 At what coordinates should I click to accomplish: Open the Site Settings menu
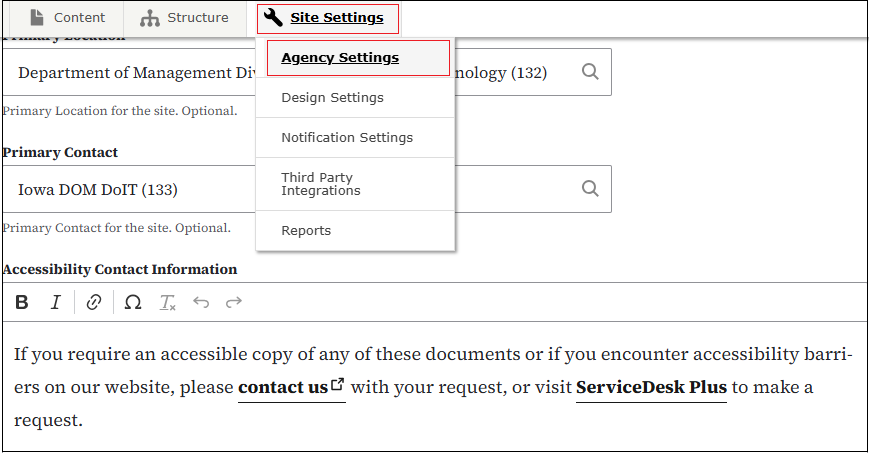pyautogui.click(x=328, y=18)
